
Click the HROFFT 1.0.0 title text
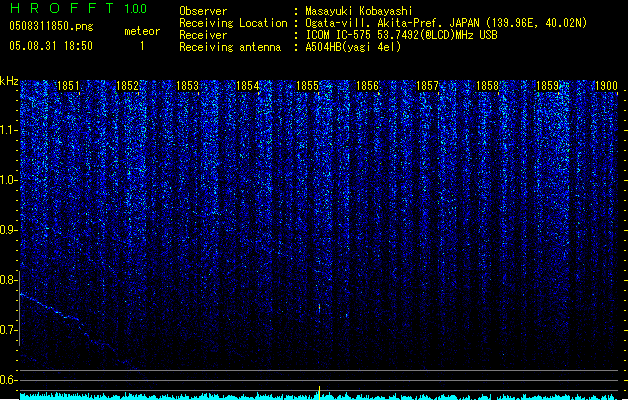(78, 8)
